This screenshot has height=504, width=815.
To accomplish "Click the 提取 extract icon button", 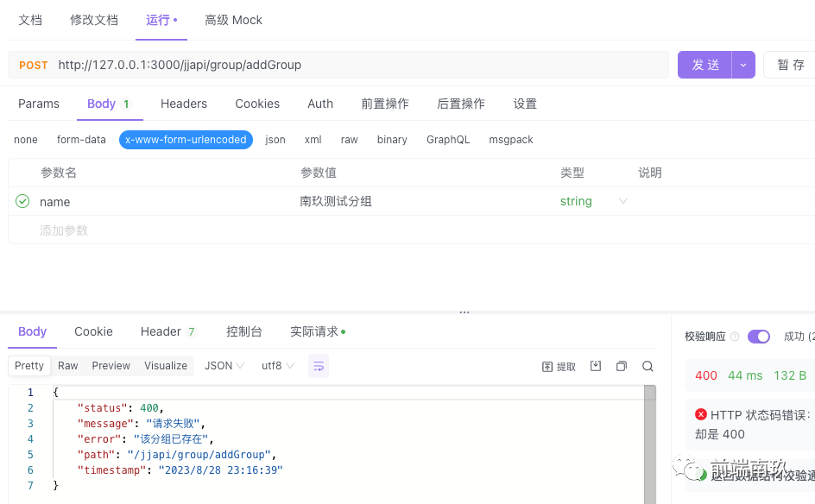I will [559, 366].
